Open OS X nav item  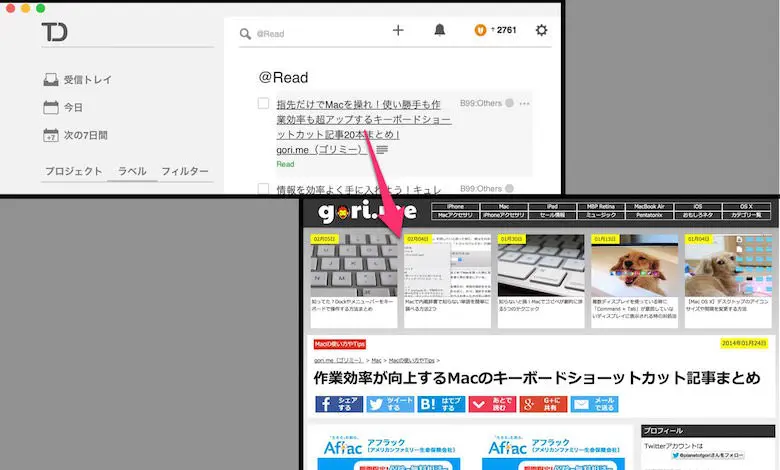(x=746, y=206)
